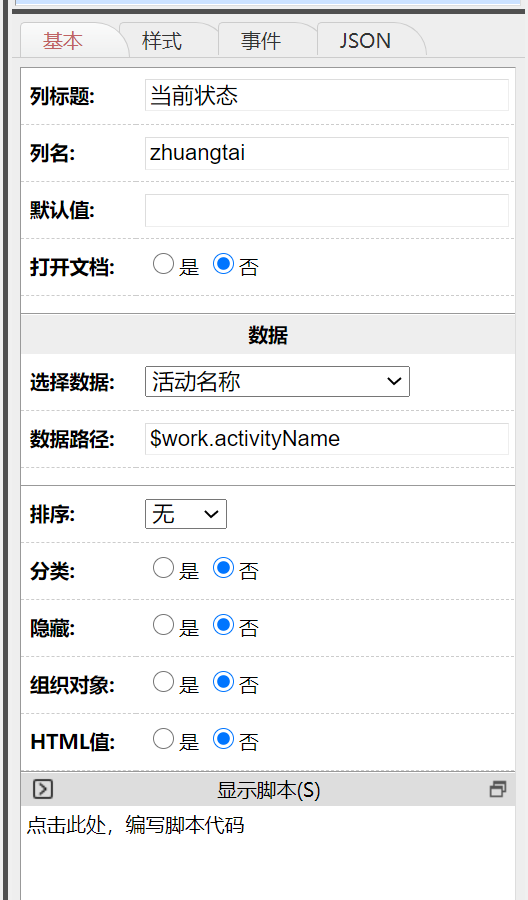Viewport: 528px width, 900px height.
Task: Click the maximize script editor icon
Action: 498,789
